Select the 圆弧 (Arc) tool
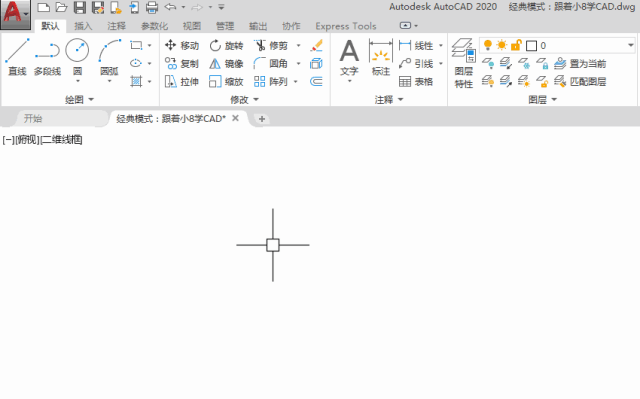This screenshot has width=640, height=399. (109, 59)
